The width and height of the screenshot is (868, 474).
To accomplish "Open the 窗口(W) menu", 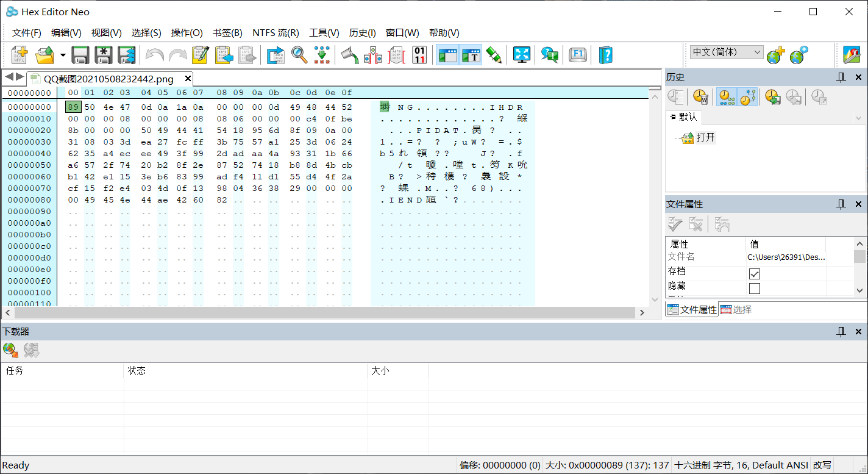I will pos(402,33).
